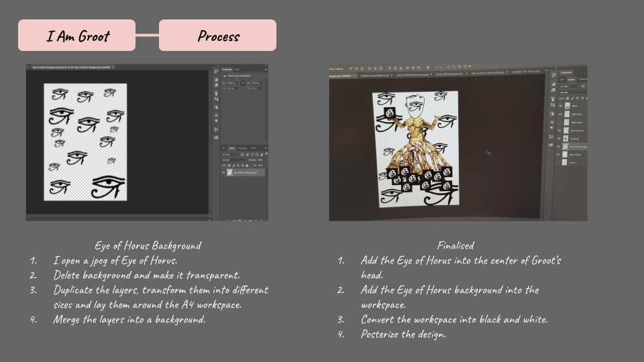
Task: Hide Eye of Horus Background layer, left screenshot
Action: pos(223,172)
